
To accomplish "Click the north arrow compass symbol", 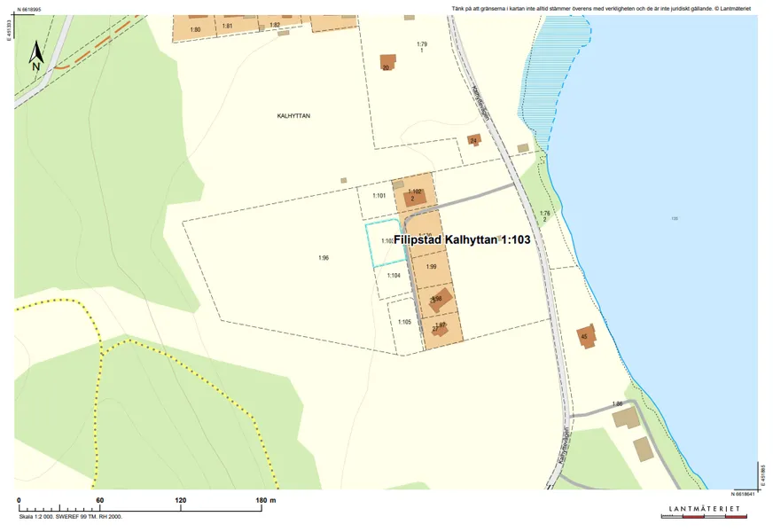I will [x=35, y=56].
